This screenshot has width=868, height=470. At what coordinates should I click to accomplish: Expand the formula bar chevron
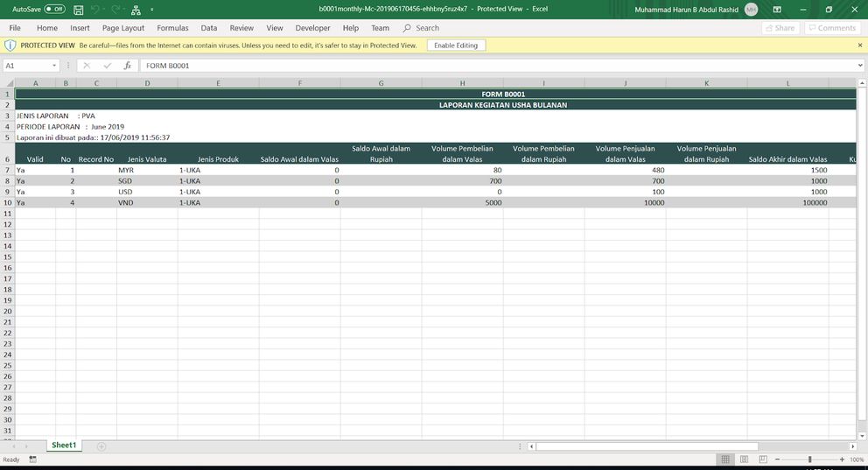[x=860, y=66]
